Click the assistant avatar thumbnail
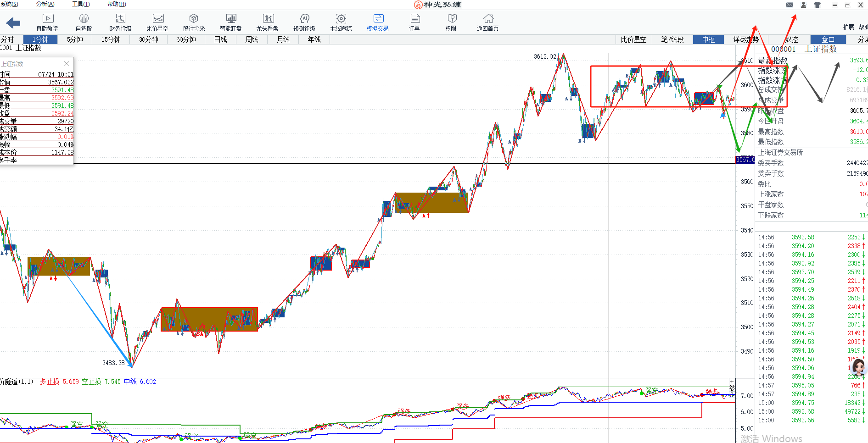The width and height of the screenshot is (868, 443). [x=858, y=367]
